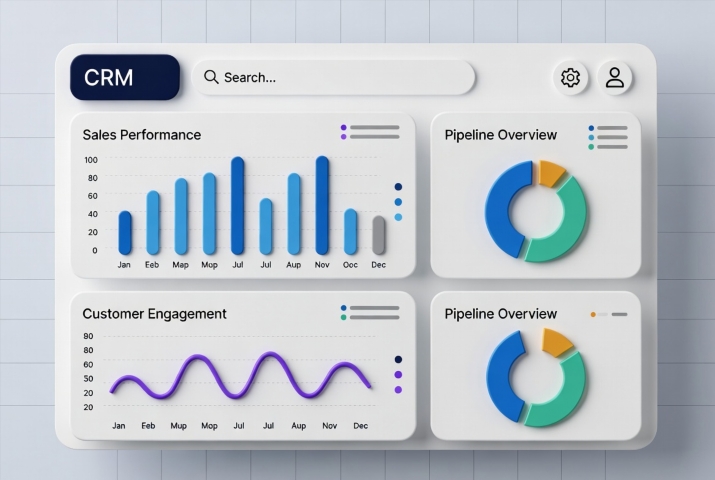Open settings via the gear icon
The width and height of the screenshot is (715, 480).
click(x=570, y=77)
